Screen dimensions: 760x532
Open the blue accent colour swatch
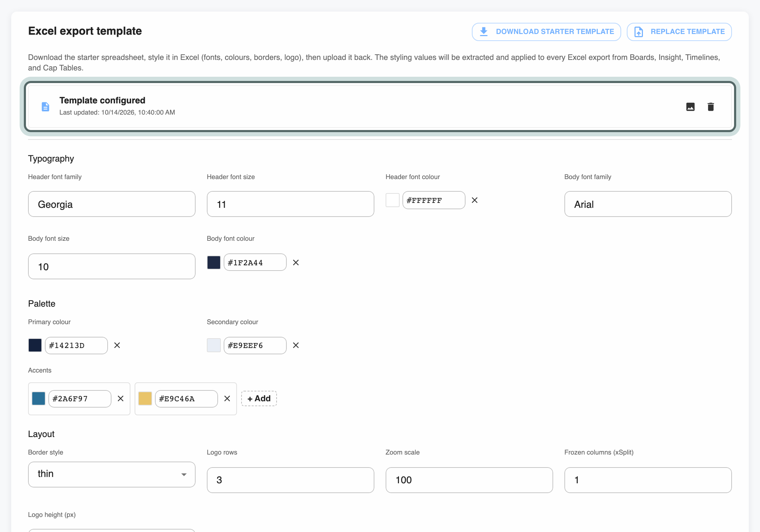39,398
